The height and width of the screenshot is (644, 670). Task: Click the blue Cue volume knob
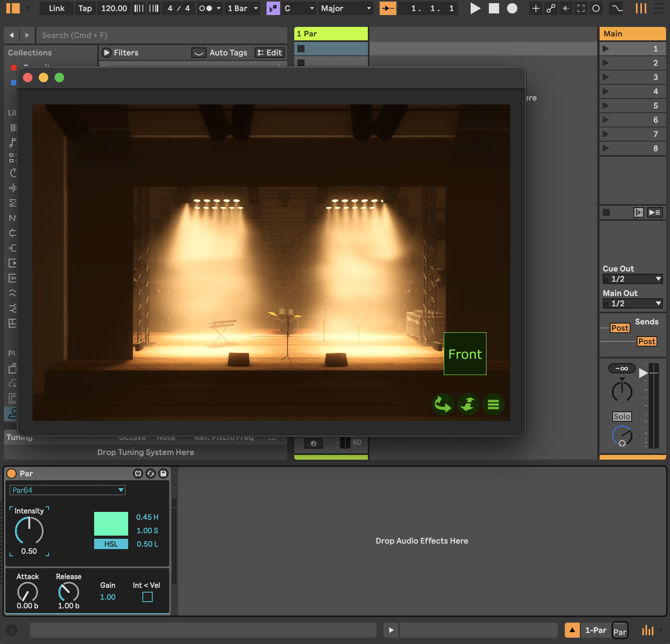pos(622,436)
